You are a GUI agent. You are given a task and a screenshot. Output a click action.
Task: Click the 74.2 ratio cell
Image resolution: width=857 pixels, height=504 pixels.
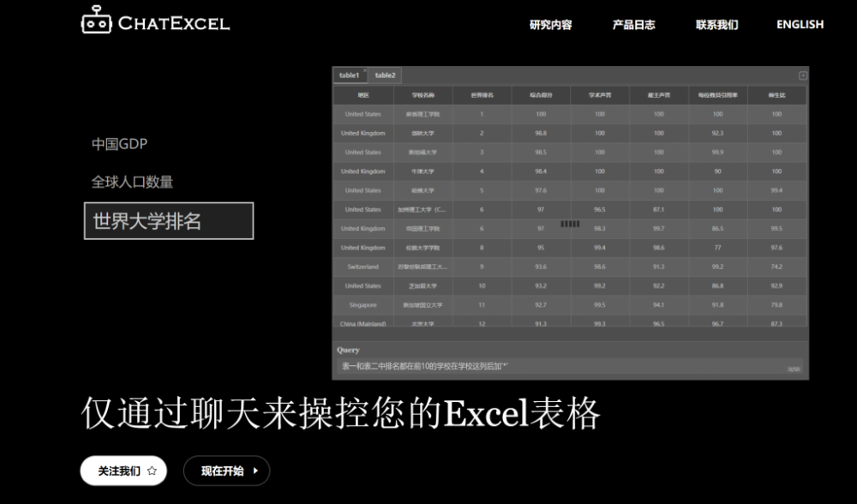click(777, 267)
